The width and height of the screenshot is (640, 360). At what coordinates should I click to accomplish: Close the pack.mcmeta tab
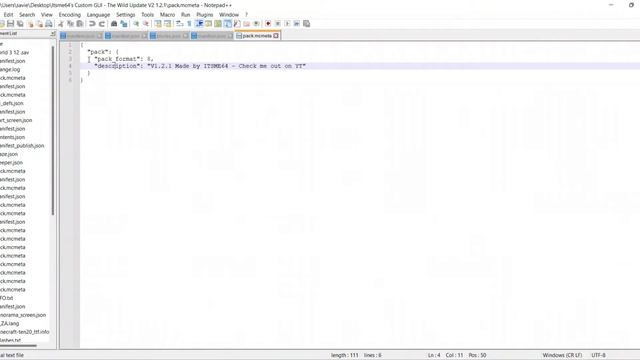click(x=276, y=36)
